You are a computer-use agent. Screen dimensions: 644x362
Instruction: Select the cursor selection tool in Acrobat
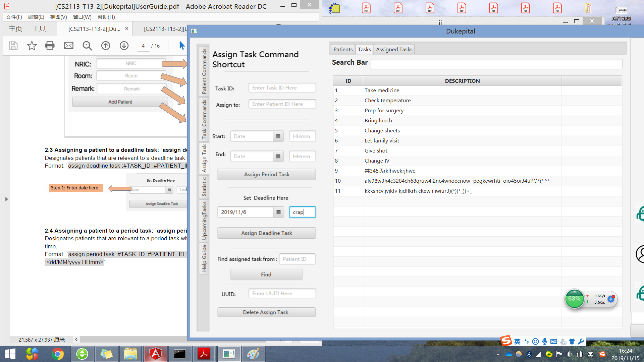pyautogui.click(x=181, y=46)
